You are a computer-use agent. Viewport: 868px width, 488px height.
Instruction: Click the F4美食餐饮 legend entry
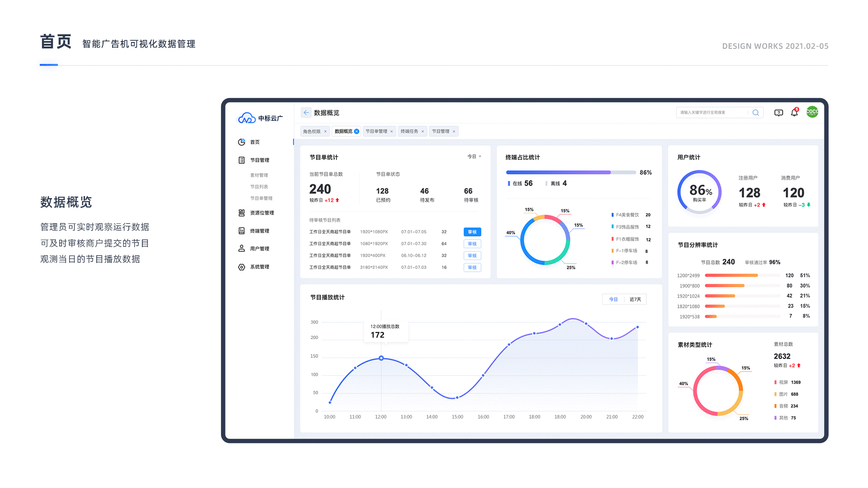pos(631,215)
